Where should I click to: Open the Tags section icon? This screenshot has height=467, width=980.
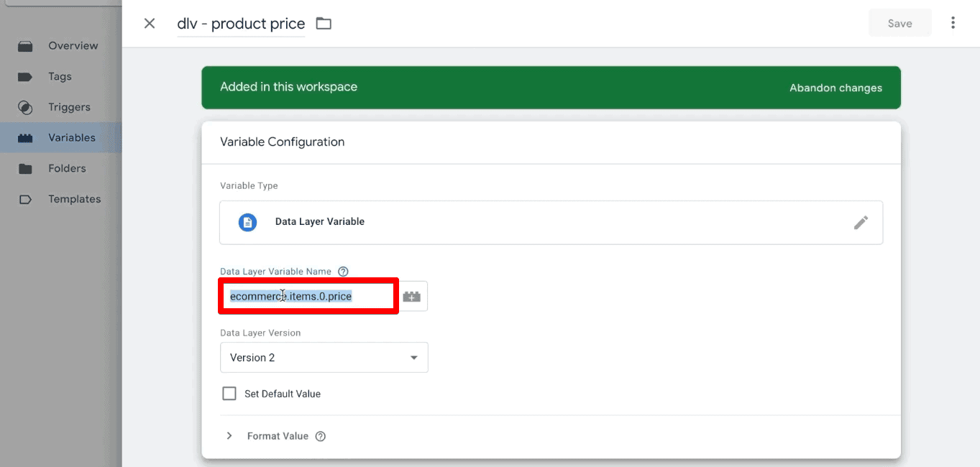coord(25,76)
